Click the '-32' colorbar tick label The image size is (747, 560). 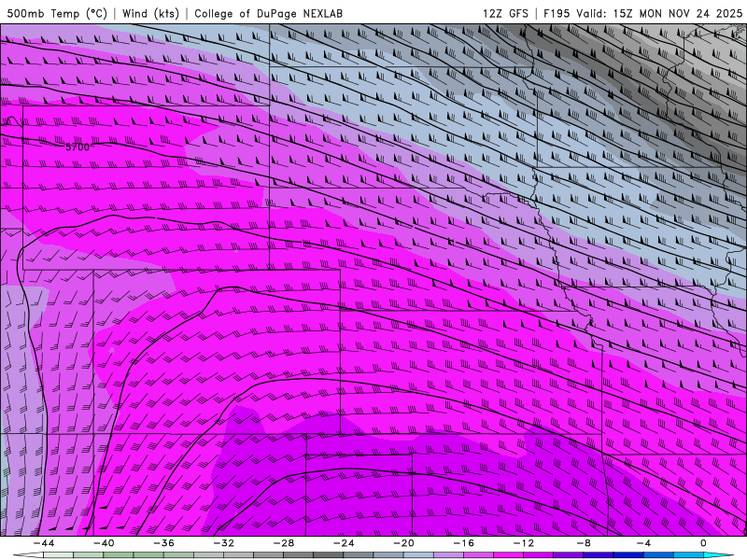coord(224,543)
